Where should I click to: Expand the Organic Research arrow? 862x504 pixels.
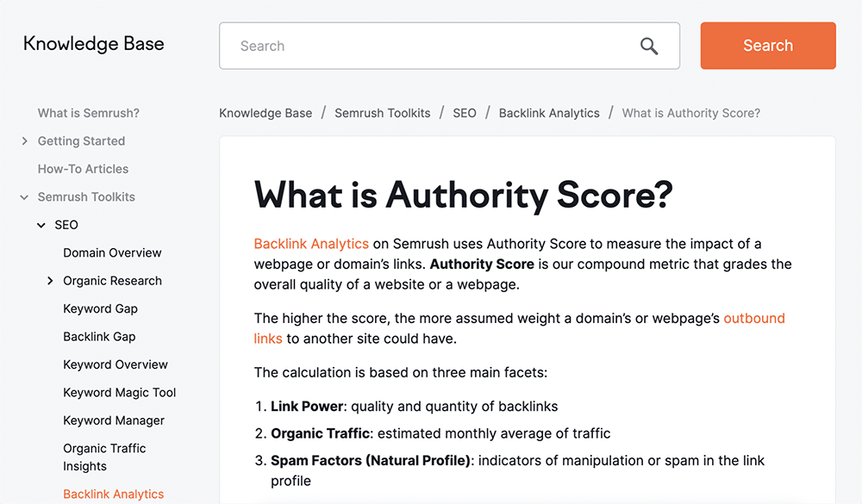pos(50,280)
